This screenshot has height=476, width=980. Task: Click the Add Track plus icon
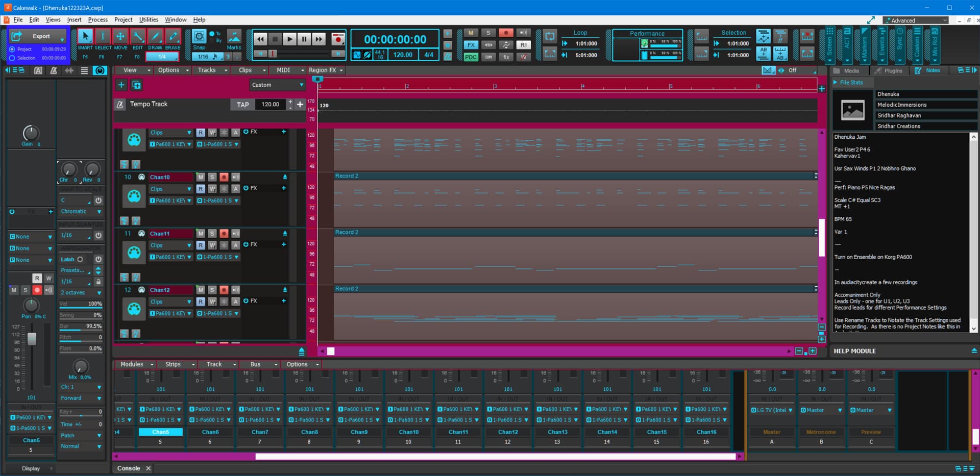click(121, 85)
